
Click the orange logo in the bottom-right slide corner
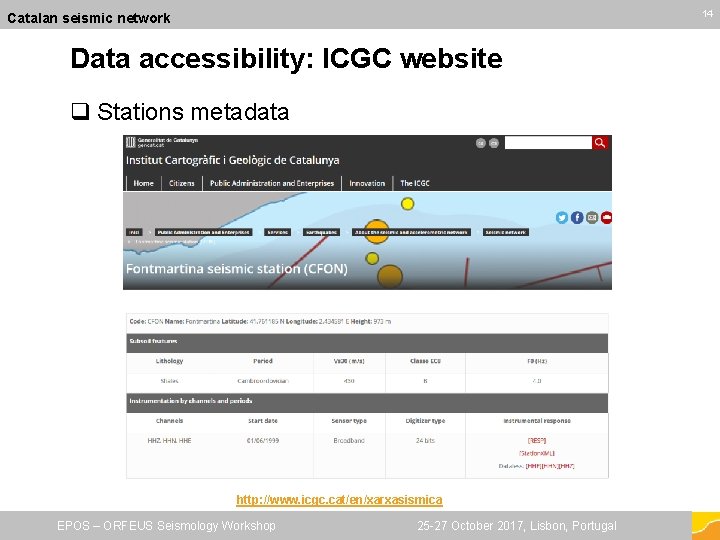click(706, 526)
